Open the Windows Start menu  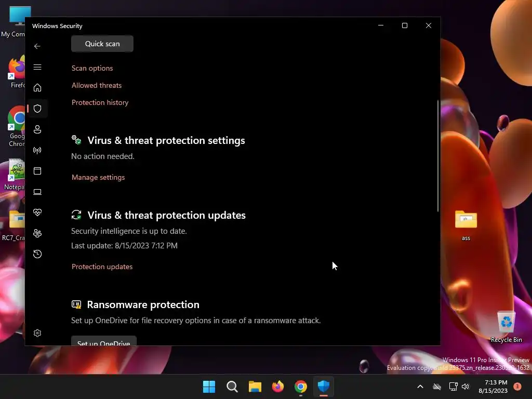click(x=209, y=387)
